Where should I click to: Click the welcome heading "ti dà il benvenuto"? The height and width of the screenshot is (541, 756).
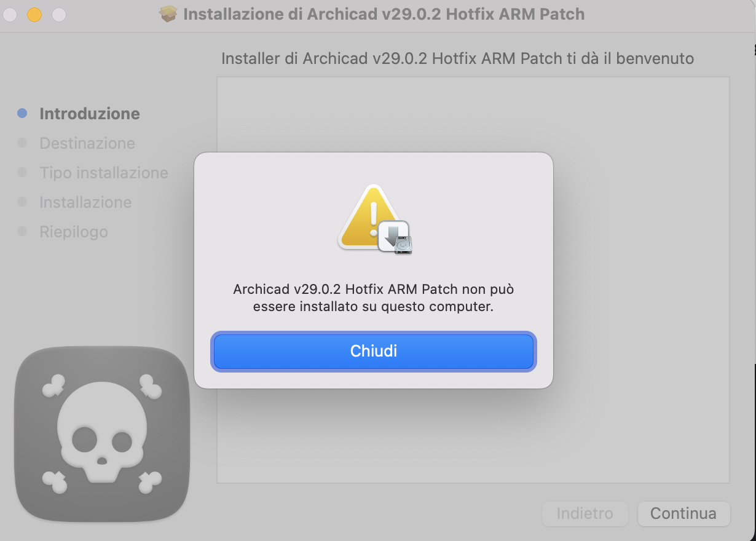457,59
